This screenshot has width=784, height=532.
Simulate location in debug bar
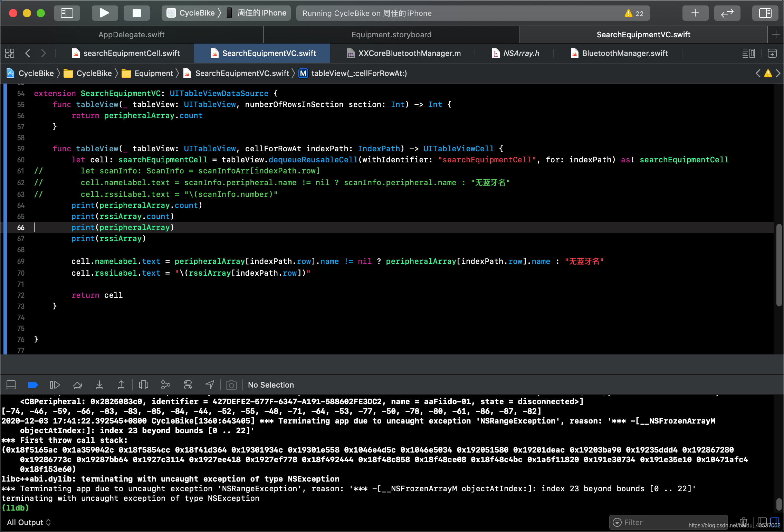click(210, 385)
